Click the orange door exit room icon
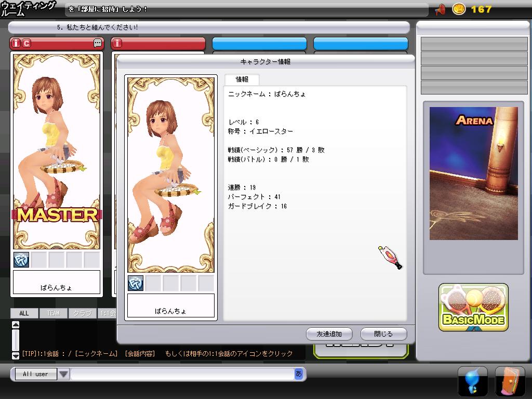This screenshot has width=532, height=399. (x=510, y=382)
